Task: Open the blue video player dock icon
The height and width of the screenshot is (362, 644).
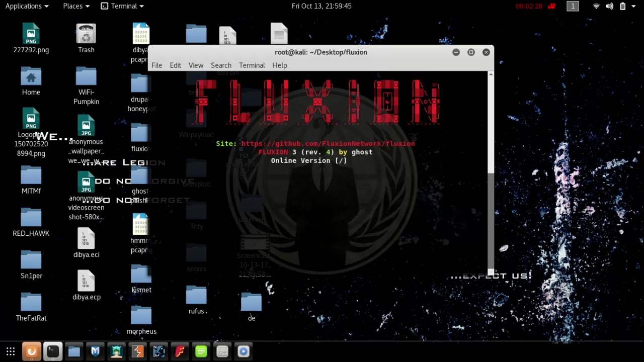Action: click(243, 351)
